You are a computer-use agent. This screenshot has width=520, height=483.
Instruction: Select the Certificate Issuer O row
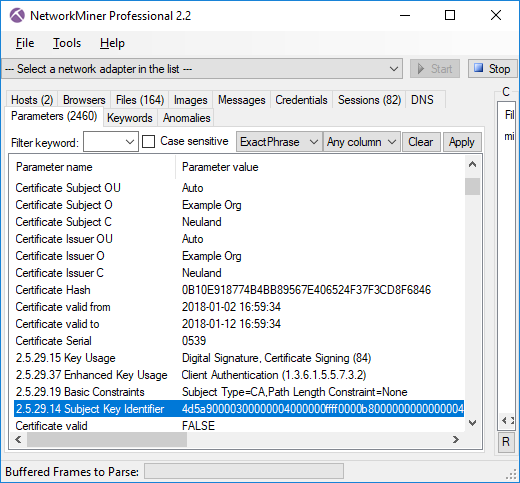coord(239,256)
